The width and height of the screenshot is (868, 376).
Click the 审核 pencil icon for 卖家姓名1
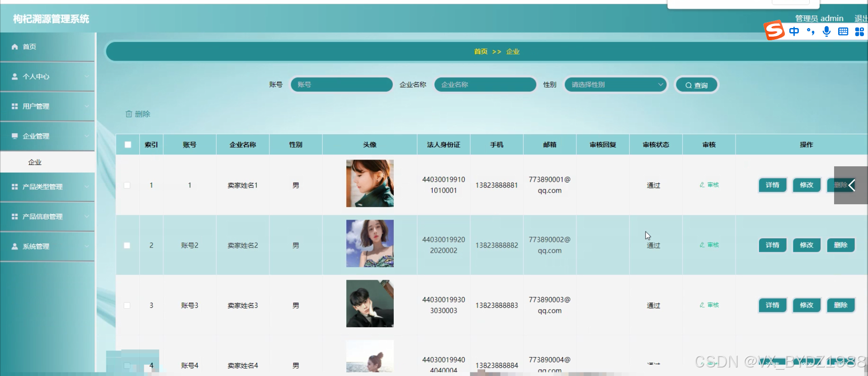pos(702,185)
